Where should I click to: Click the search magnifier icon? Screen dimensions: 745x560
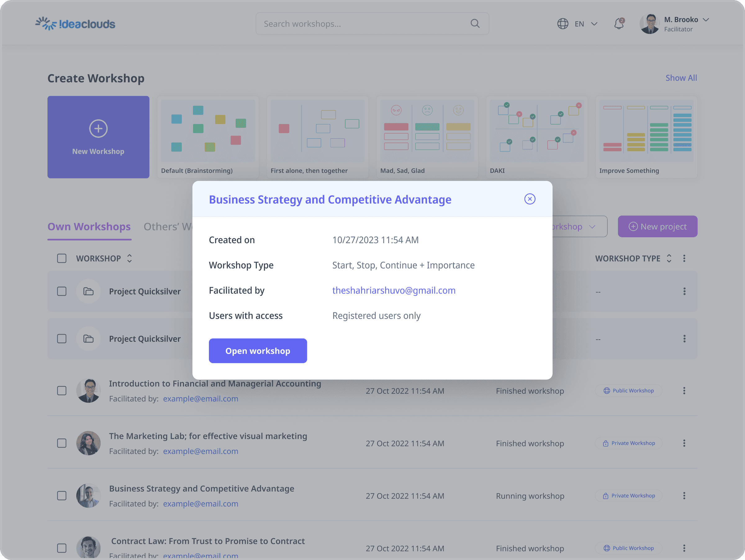tap(475, 24)
